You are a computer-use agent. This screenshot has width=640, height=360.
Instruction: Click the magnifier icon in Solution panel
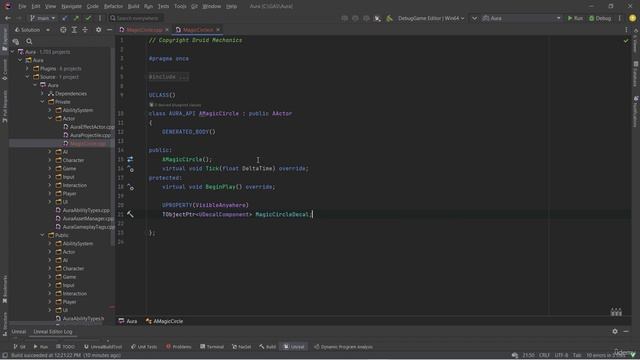pyautogui.click(x=29, y=41)
